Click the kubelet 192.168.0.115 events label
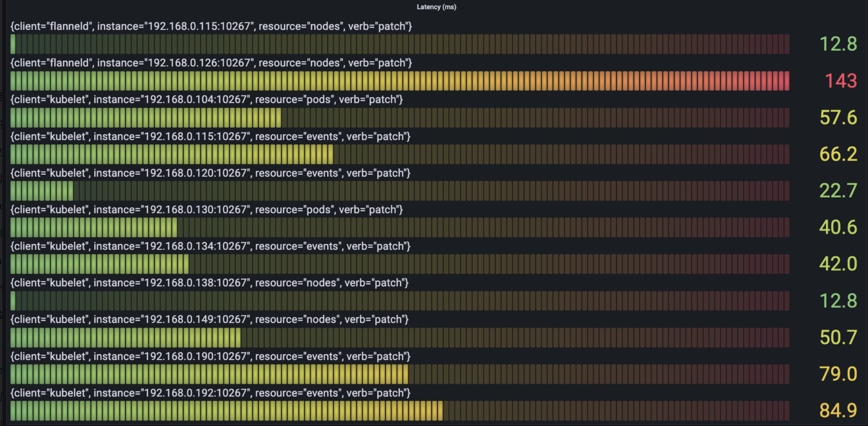Image resolution: width=868 pixels, height=426 pixels. (210, 136)
